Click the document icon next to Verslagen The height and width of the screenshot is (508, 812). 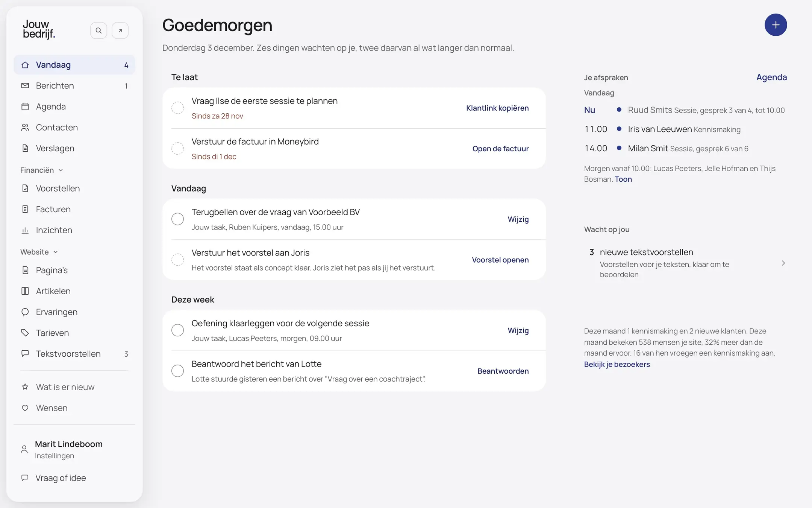coord(25,148)
